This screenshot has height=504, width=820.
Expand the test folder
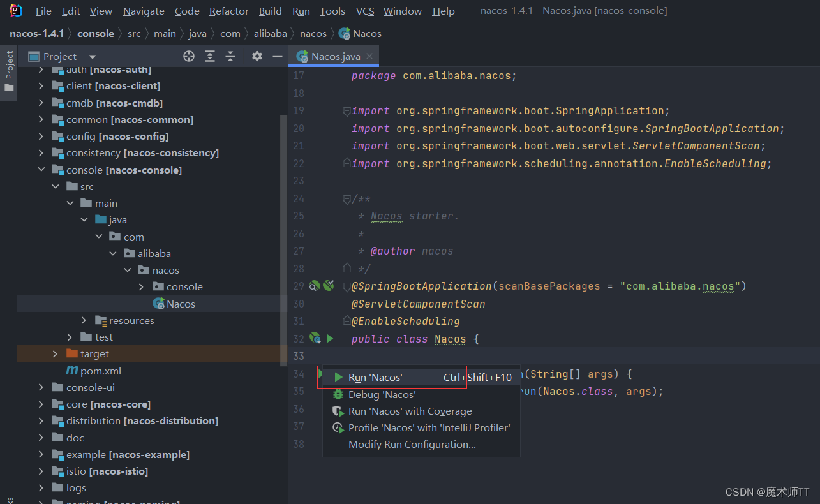[x=70, y=337]
